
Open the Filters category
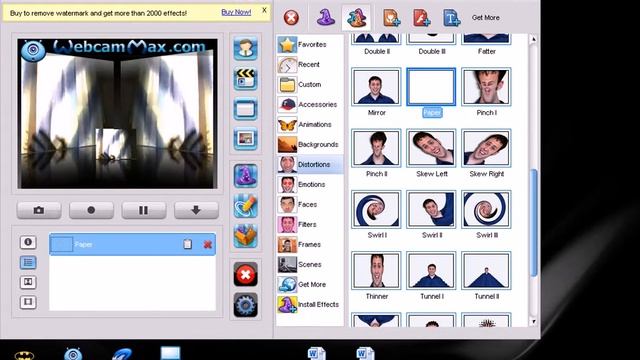309,224
